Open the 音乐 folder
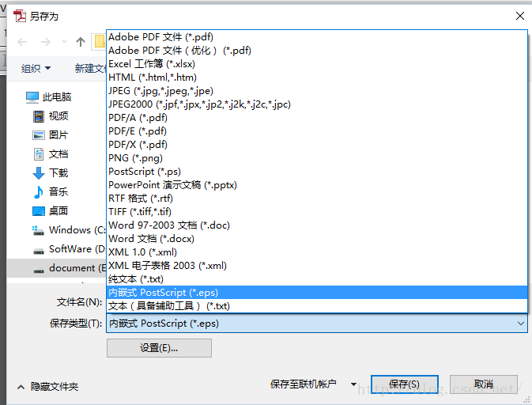Screen dimensions: 532x405 click(x=58, y=191)
